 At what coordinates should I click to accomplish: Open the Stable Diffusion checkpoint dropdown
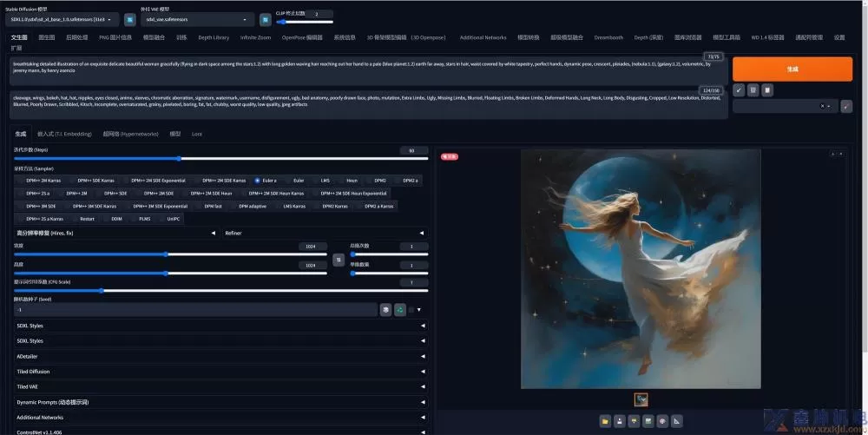click(62, 18)
